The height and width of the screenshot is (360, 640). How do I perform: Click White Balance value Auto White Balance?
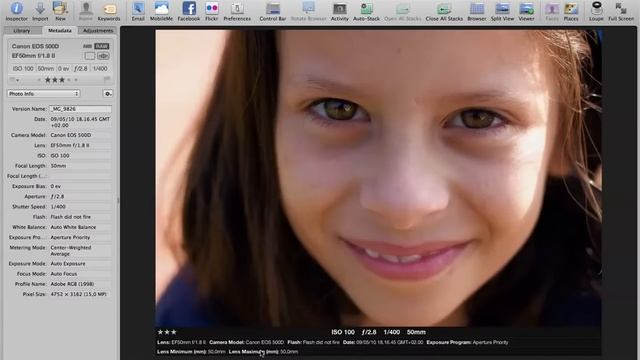(x=80, y=227)
